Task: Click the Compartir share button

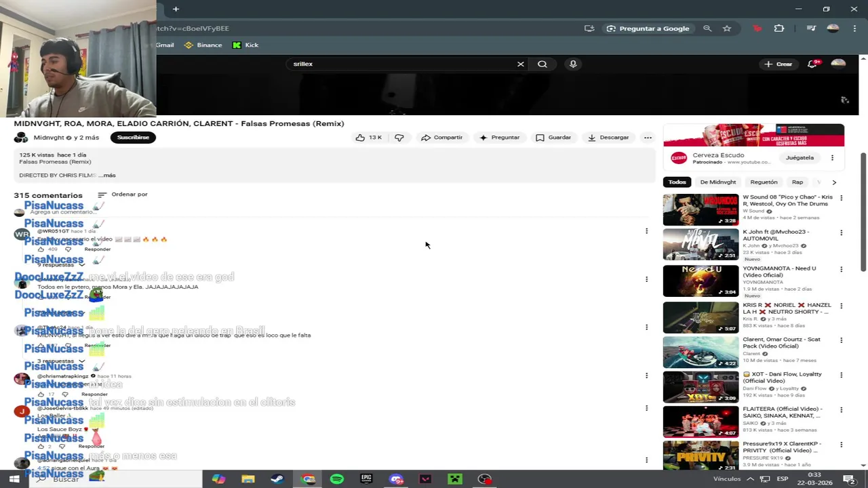Action: pyautogui.click(x=441, y=138)
